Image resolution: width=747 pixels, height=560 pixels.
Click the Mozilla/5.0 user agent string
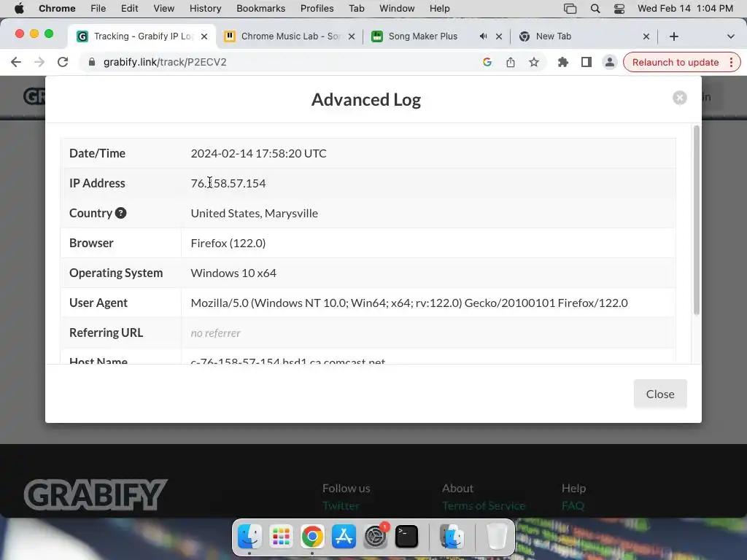click(x=409, y=303)
